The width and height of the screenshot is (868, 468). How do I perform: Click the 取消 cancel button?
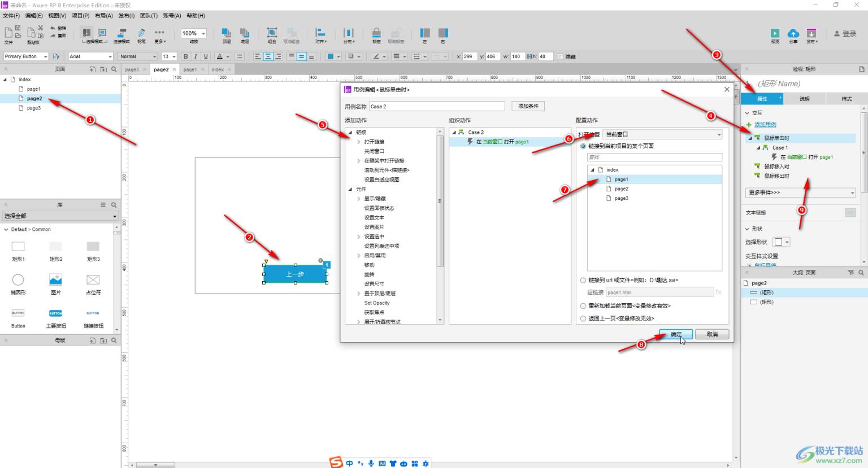(712, 335)
